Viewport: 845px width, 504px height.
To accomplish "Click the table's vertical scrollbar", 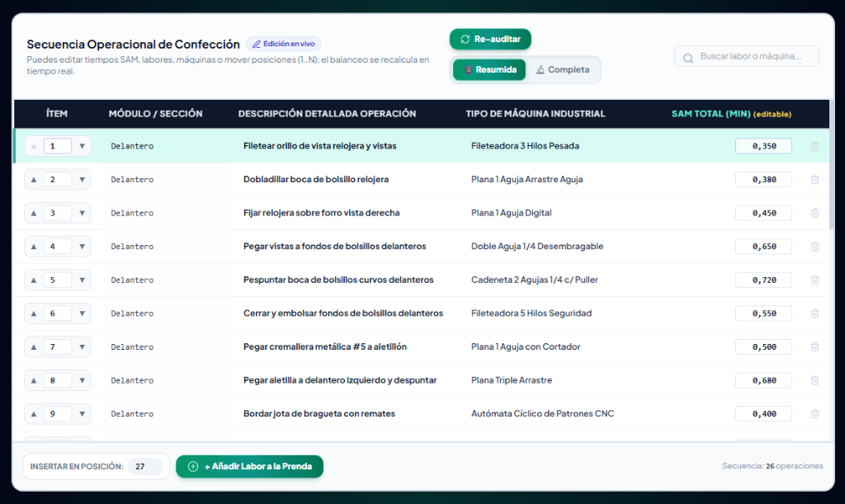I will (x=831, y=164).
